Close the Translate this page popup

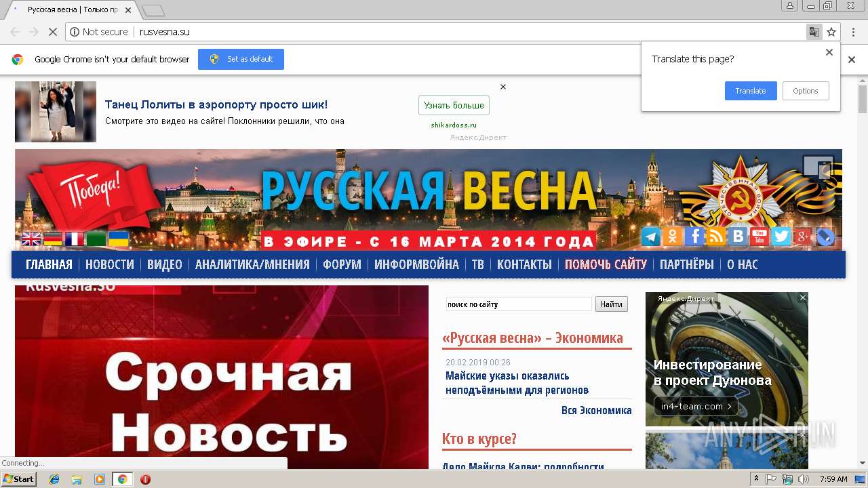coord(829,52)
